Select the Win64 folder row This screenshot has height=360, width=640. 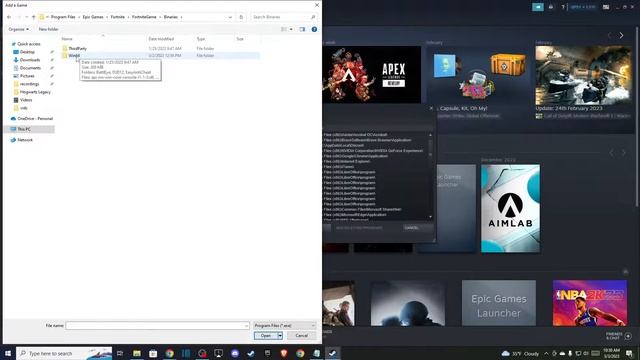pyautogui.click(x=160, y=56)
